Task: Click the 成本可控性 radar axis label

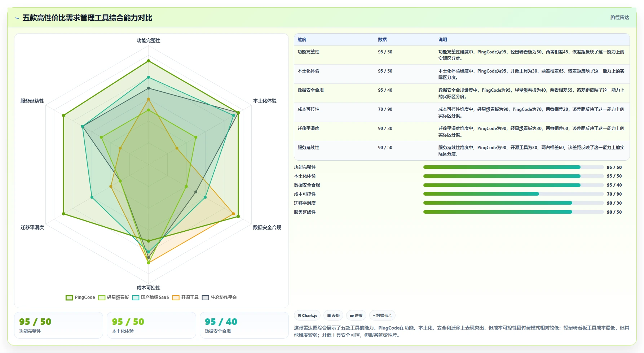Action: coord(149,288)
